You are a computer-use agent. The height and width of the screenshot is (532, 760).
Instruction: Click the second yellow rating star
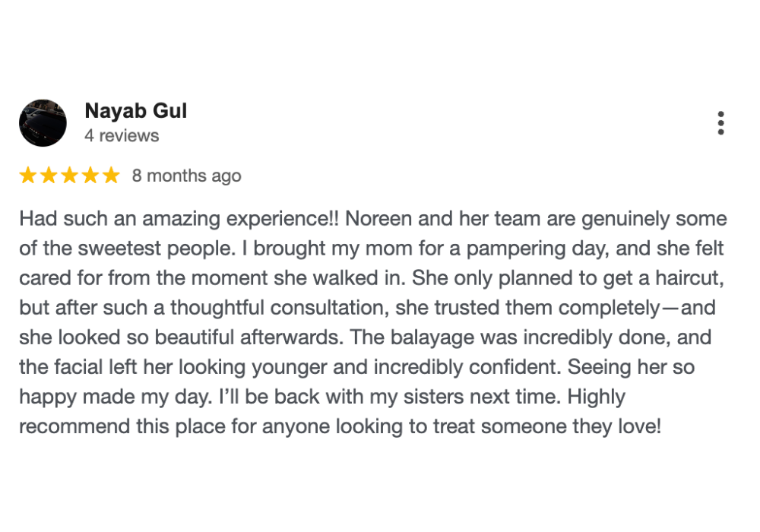coord(49,176)
